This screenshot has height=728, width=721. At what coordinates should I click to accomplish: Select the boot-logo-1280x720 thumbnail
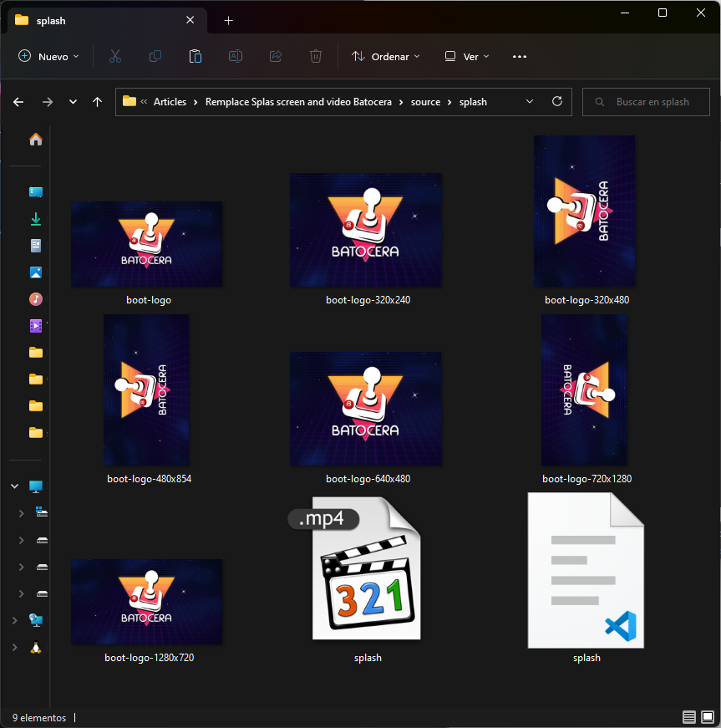146,602
